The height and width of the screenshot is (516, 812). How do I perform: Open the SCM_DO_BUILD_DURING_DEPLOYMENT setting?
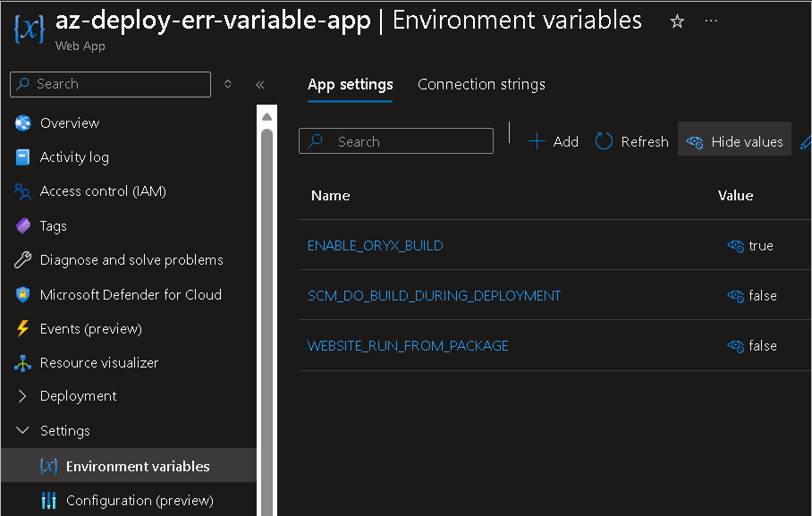(435, 295)
